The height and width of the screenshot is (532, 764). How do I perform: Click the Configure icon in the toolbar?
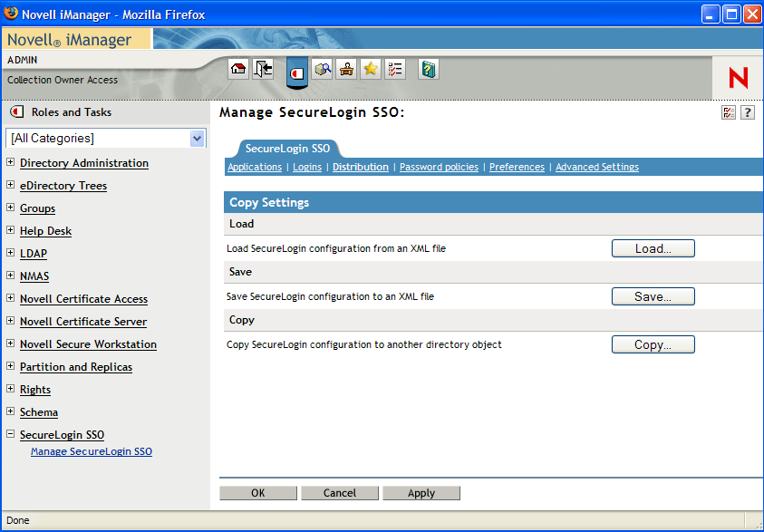point(345,69)
